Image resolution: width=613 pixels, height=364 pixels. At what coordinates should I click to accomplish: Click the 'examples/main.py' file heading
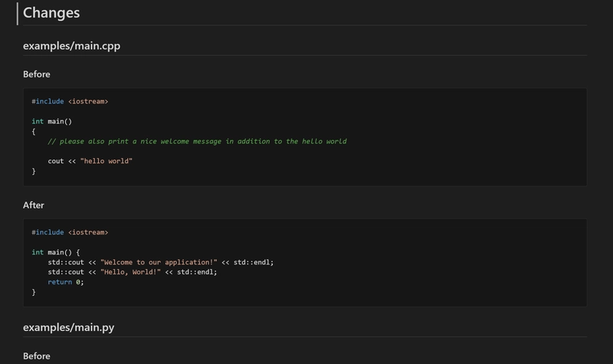(x=68, y=327)
